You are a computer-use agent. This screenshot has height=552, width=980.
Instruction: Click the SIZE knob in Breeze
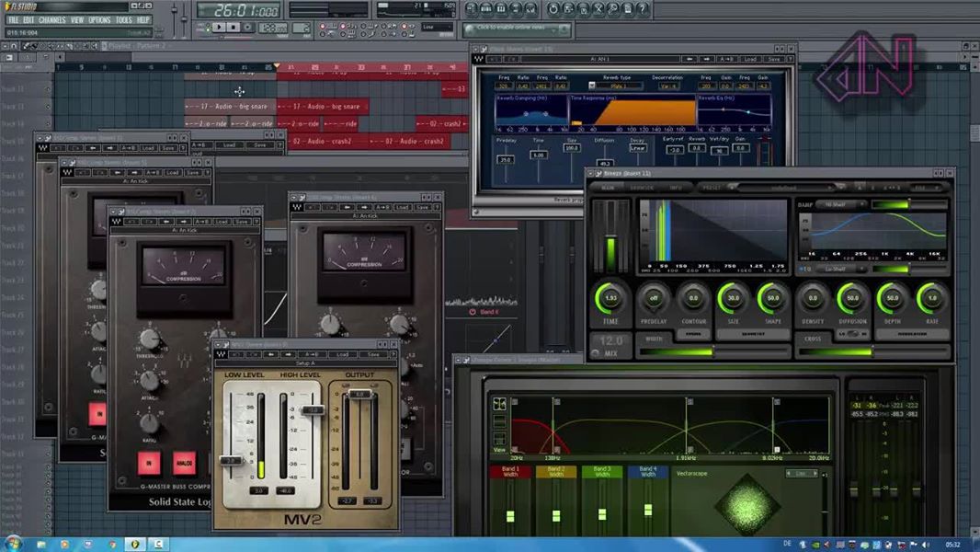click(x=733, y=298)
